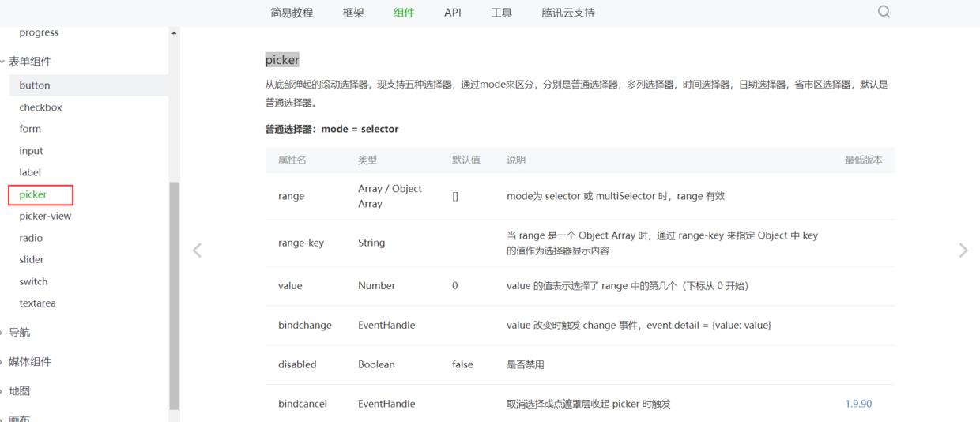980x422 pixels.
Task: Click the range-key attribute cell
Action: tap(301, 243)
